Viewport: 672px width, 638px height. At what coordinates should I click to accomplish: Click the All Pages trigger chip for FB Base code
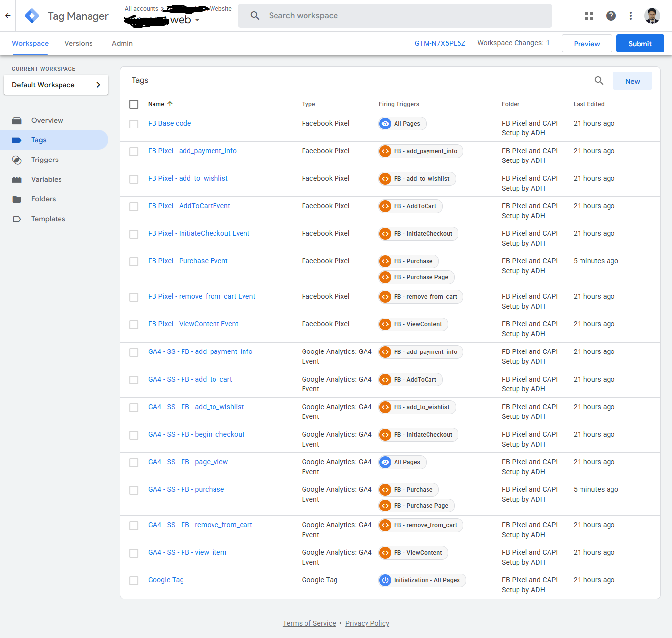coord(402,124)
